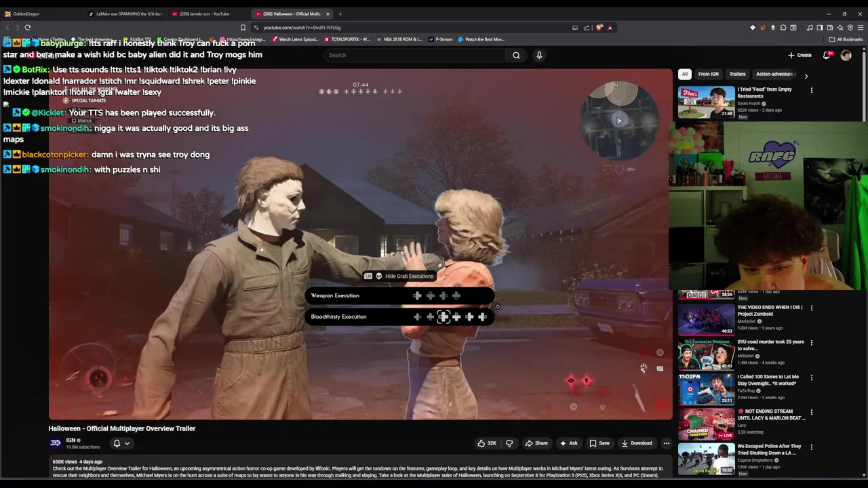Click the share page icon in address bar
Image resolution: width=868 pixels, height=488 pixels.
pyautogui.click(x=586, y=28)
